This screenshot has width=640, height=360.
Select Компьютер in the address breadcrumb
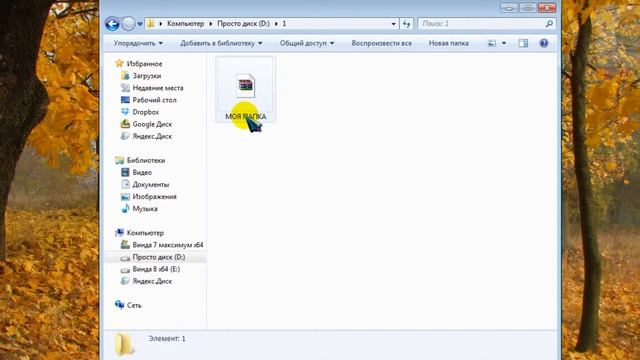pyautogui.click(x=185, y=24)
